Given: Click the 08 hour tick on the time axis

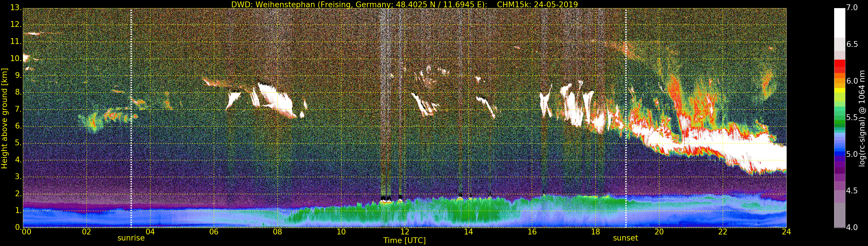Looking at the screenshot, I should click(x=277, y=232).
